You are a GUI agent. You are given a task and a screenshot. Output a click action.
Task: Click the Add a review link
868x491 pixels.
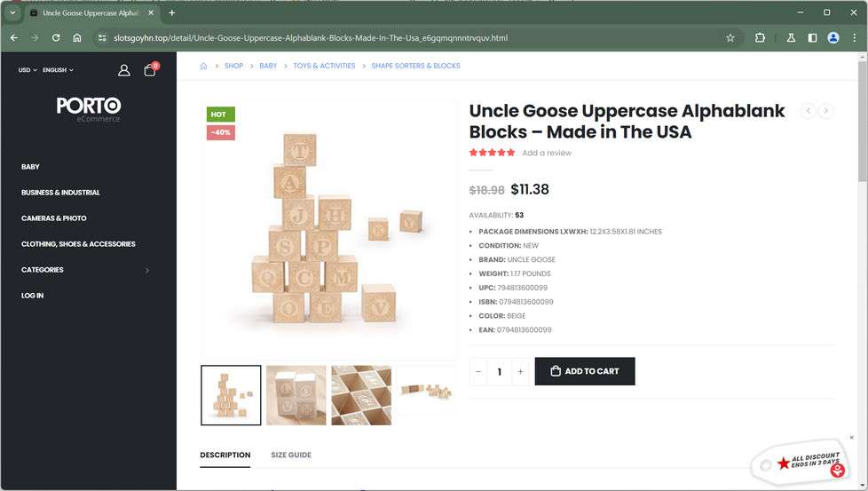point(547,153)
